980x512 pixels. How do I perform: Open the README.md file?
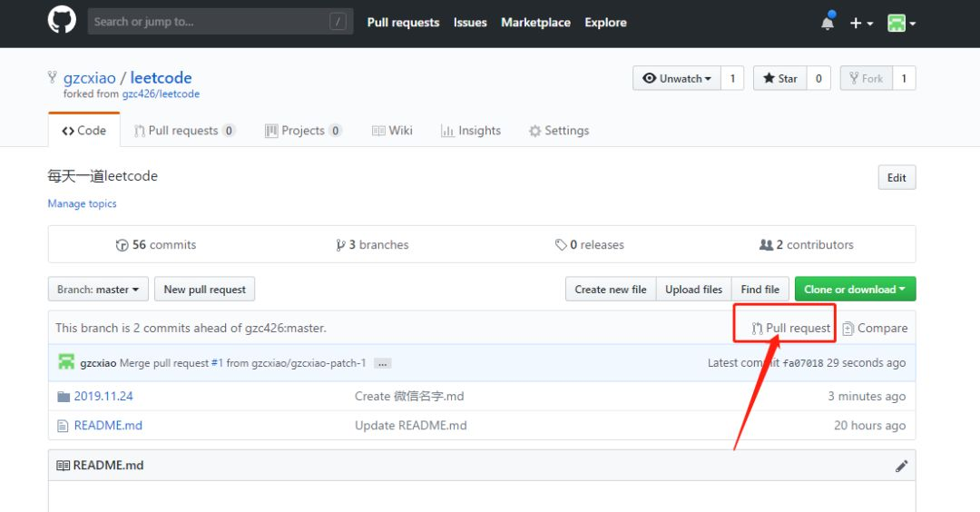[x=108, y=425]
